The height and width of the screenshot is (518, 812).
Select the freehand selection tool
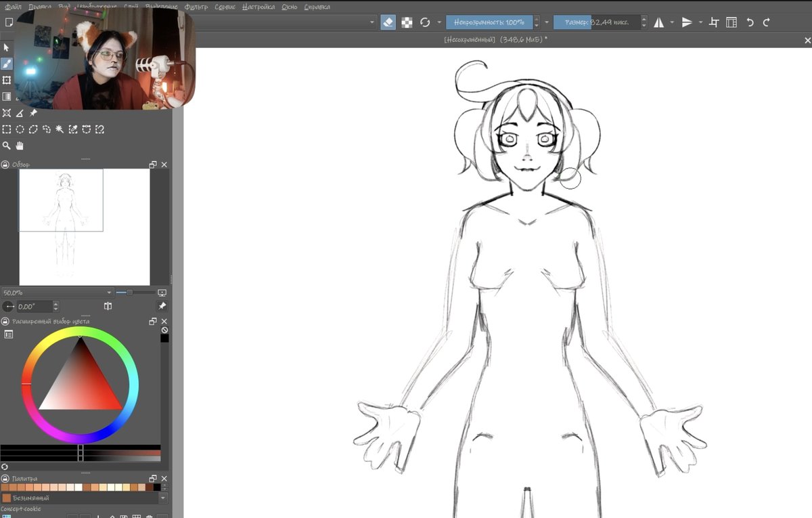tap(47, 129)
